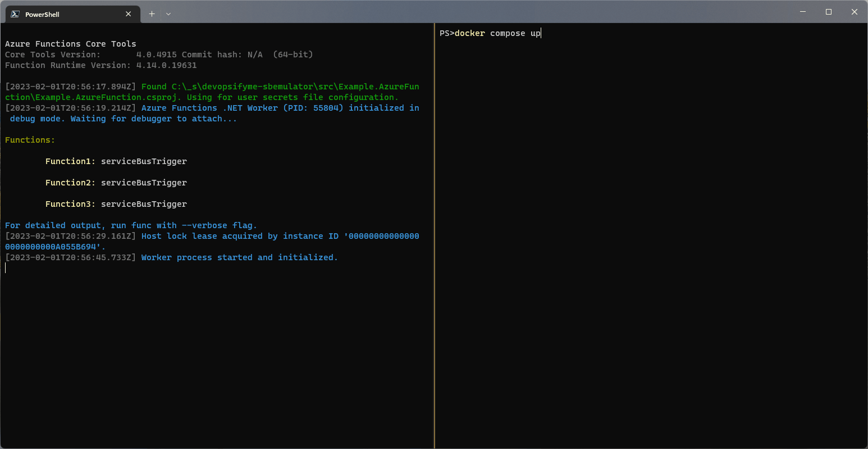This screenshot has width=868, height=449.
Task: Click the 'PS>' prompt in right pane
Action: click(447, 33)
